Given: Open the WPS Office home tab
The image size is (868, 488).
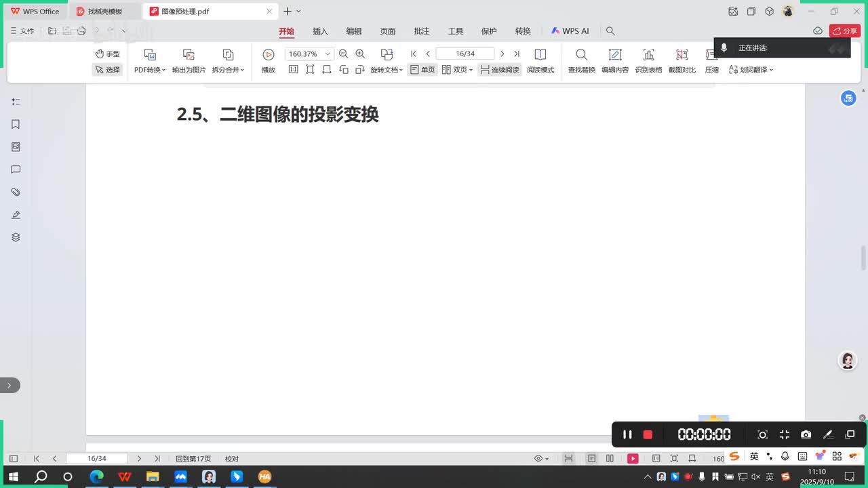Looking at the screenshot, I should pos(35,12).
